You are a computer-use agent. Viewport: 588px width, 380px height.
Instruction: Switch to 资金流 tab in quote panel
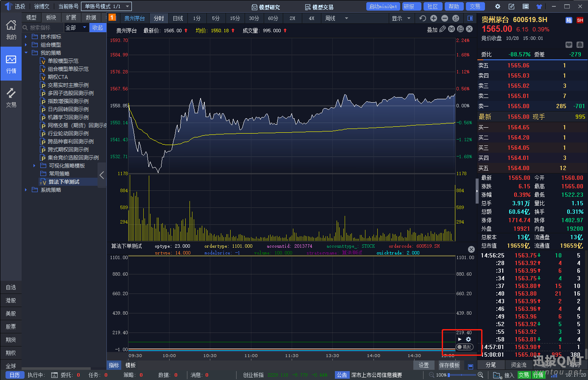tap(518, 365)
